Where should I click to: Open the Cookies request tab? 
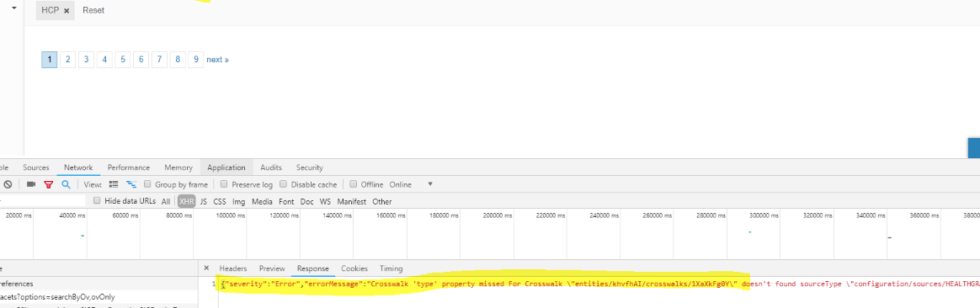(354, 268)
